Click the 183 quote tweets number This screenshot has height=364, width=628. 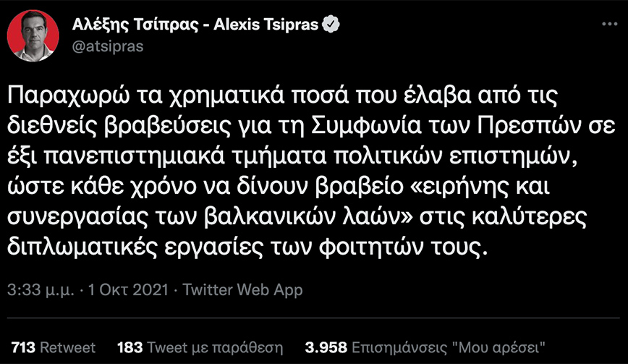(x=129, y=346)
